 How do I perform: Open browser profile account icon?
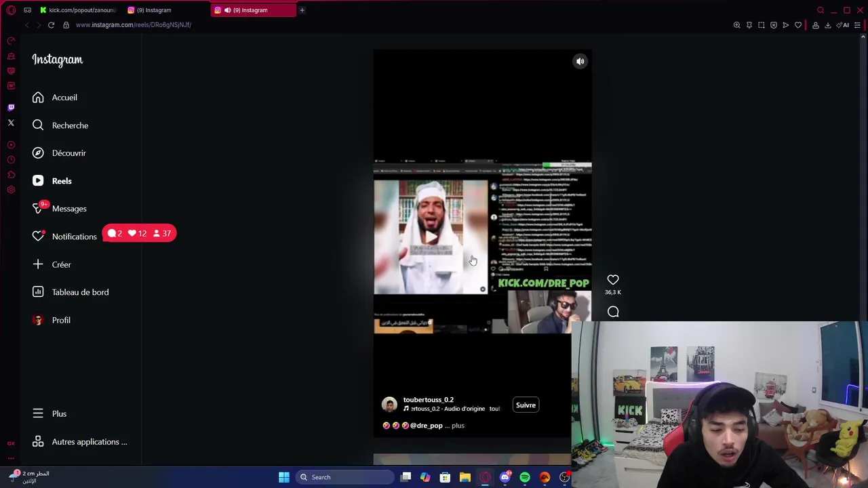click(x=816, y=25)
